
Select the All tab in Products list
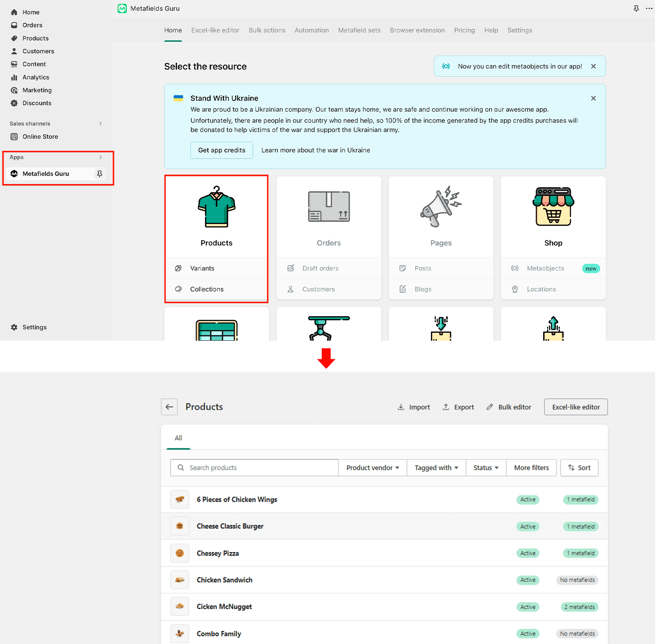coord(178,438)
